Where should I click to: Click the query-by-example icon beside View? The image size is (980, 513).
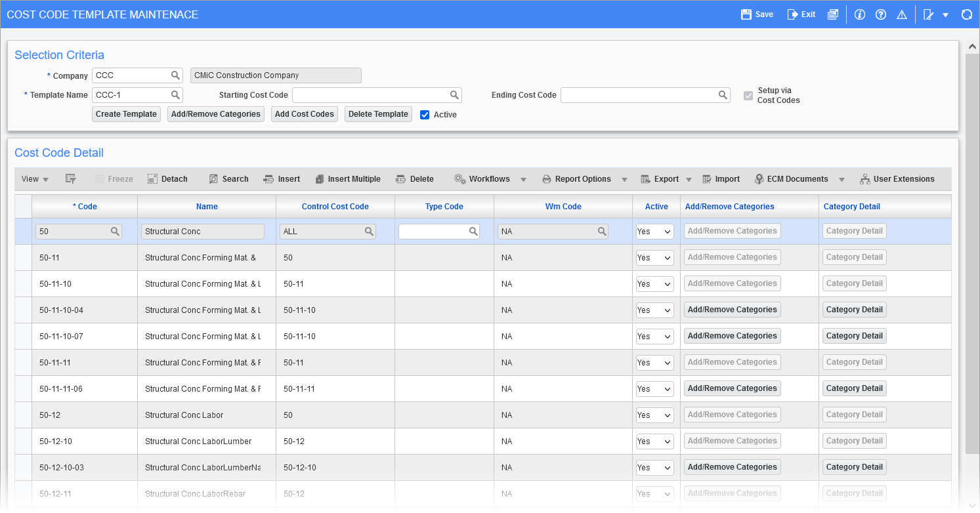71,179
